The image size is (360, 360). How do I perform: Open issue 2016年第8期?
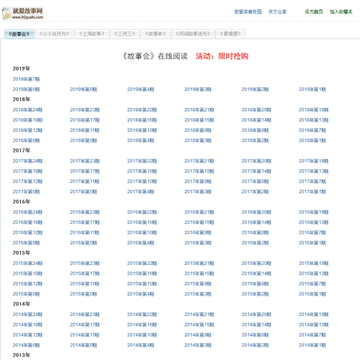coord(255,232)
